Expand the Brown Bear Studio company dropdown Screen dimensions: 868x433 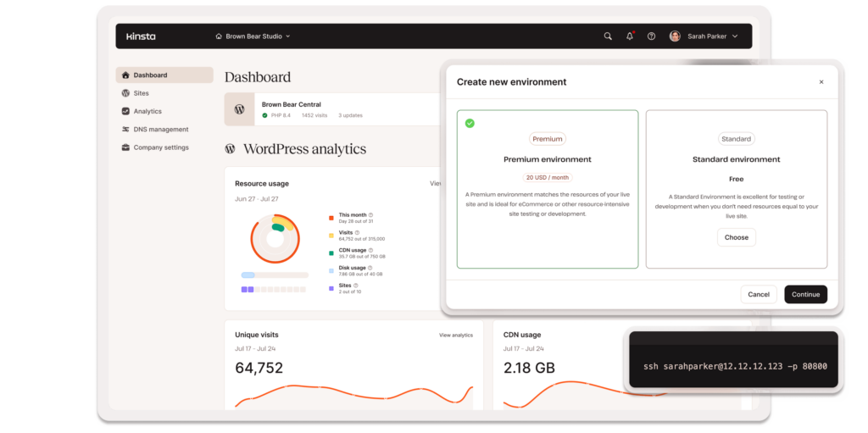253,36
